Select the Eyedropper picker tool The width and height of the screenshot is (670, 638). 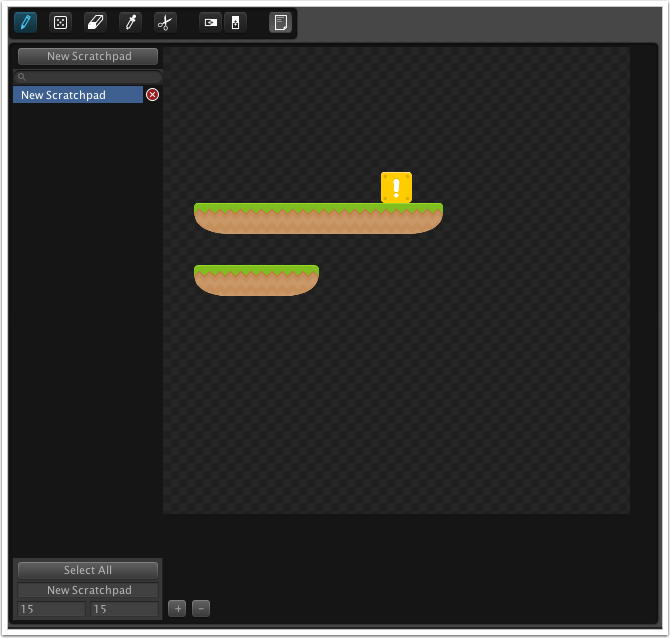click(x=130, y=22)
